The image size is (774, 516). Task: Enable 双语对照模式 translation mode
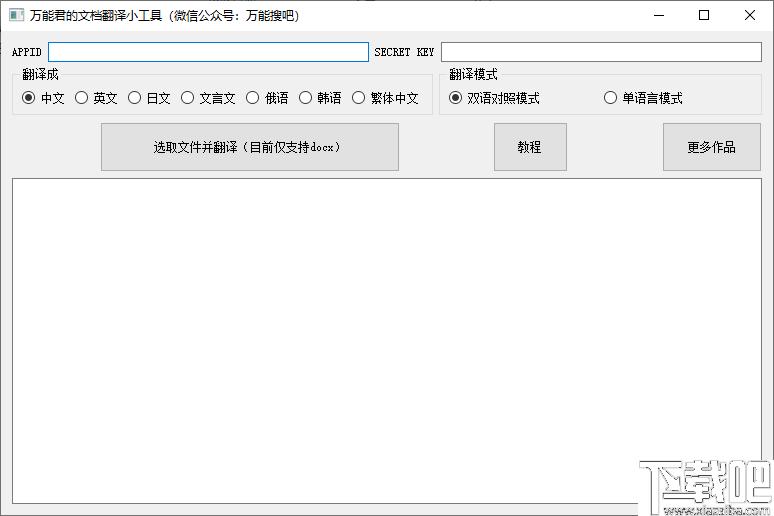coord(494,98)
